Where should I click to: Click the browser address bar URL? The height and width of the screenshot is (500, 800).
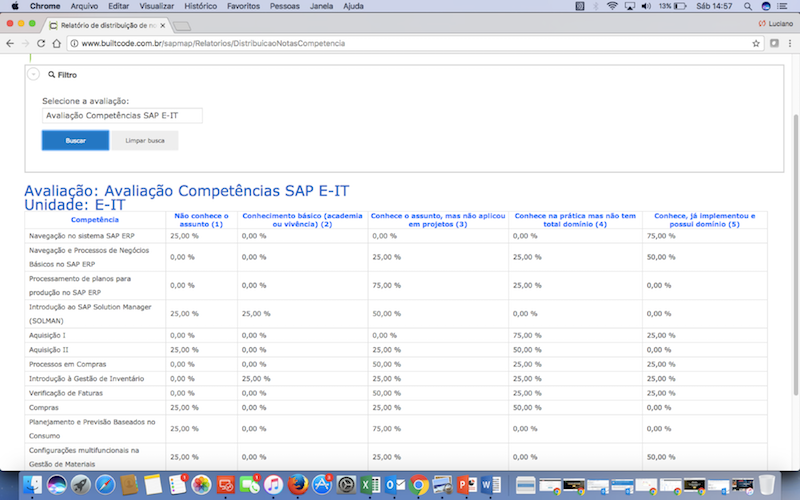pyautogui.click(x=213, y=43)
